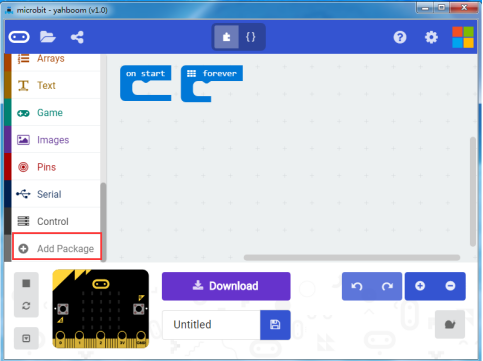
Task: Save the project with the disk icon
Action: click(x=275, y=325)
